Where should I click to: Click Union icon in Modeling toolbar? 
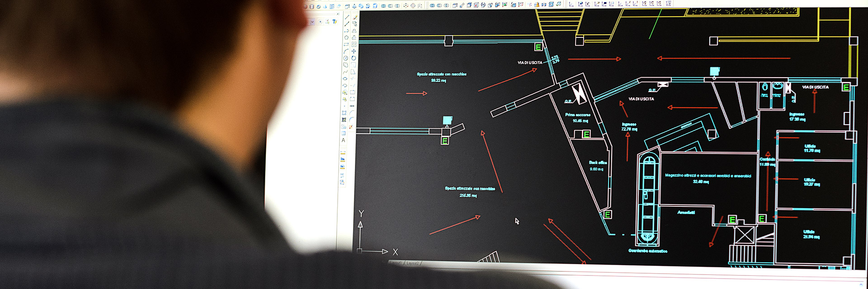[x=383, y=6]
